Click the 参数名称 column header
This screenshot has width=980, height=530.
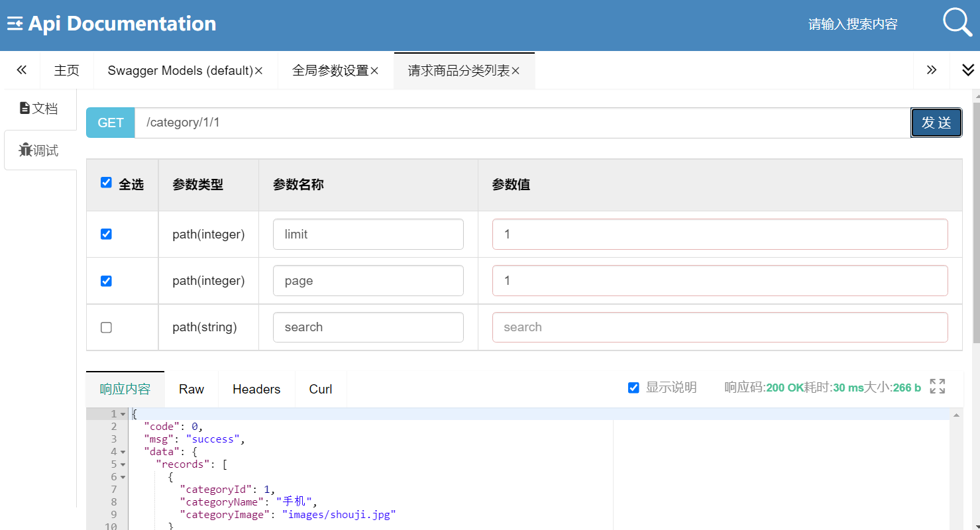pyautogui.click(x=298, y=185)
